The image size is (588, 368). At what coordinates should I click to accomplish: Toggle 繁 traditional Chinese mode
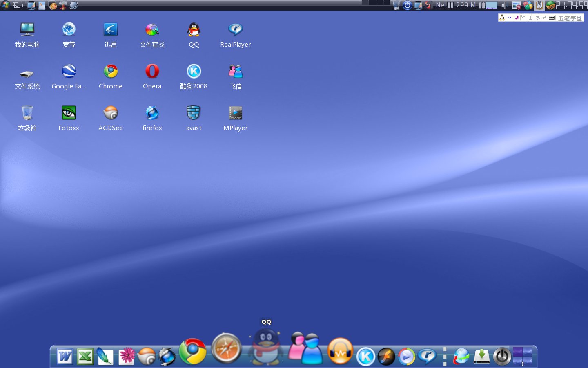tap(538, 18)
